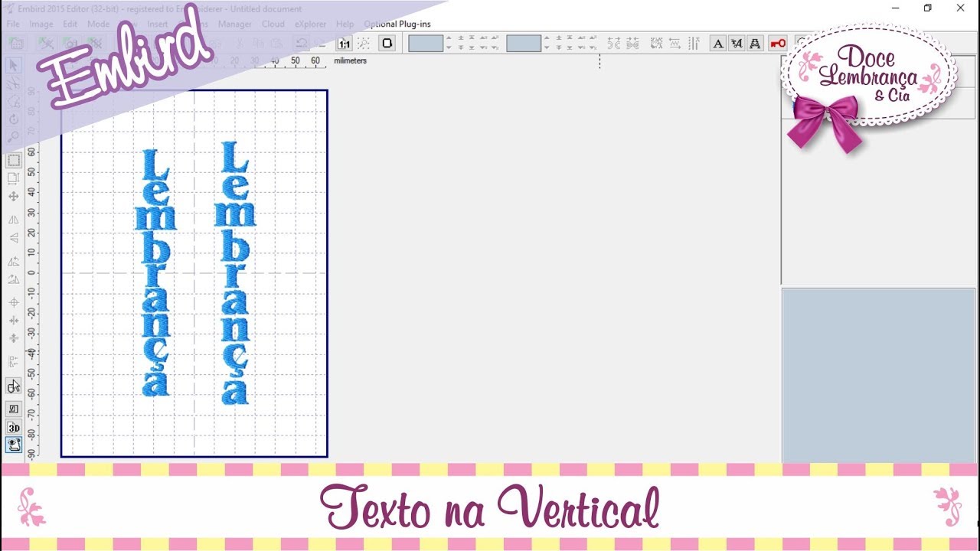Screen dimensions: 980x551
Task: Click the pointer-with-shapes tool icon
Action: click(14, 386)
